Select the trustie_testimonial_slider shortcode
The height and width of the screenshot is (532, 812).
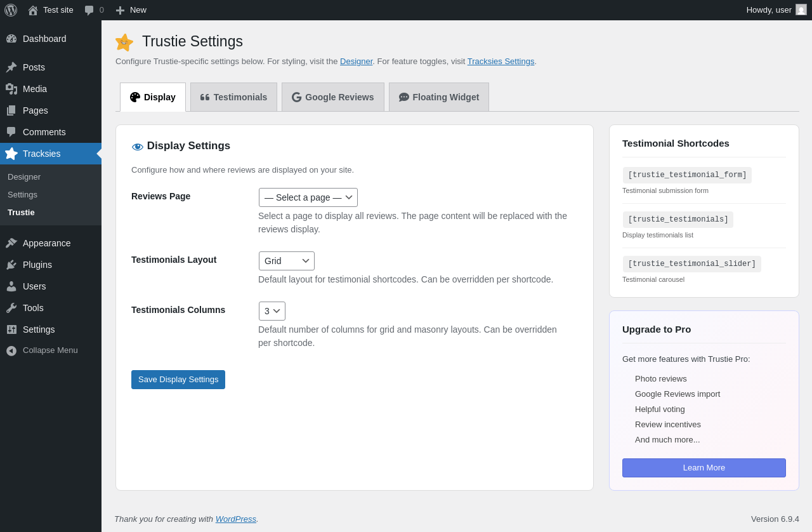pyautogui.click(x=692, y=264)
